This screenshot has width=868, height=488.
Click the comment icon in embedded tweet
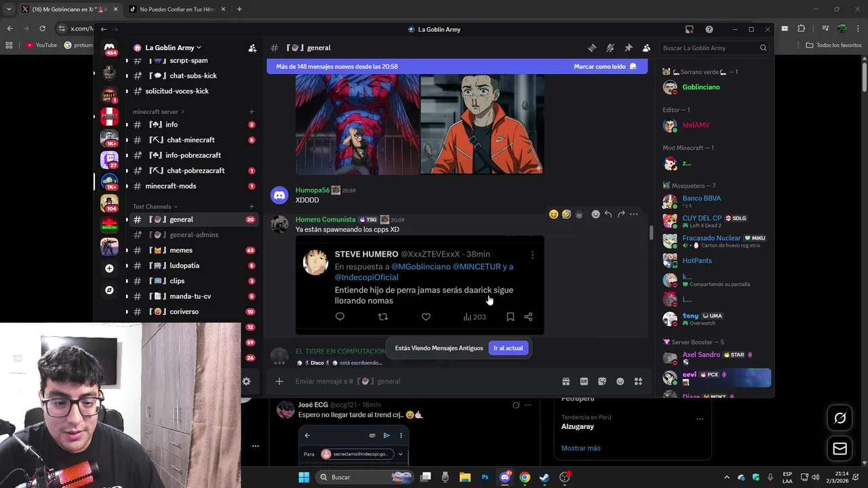coord(340,317)
